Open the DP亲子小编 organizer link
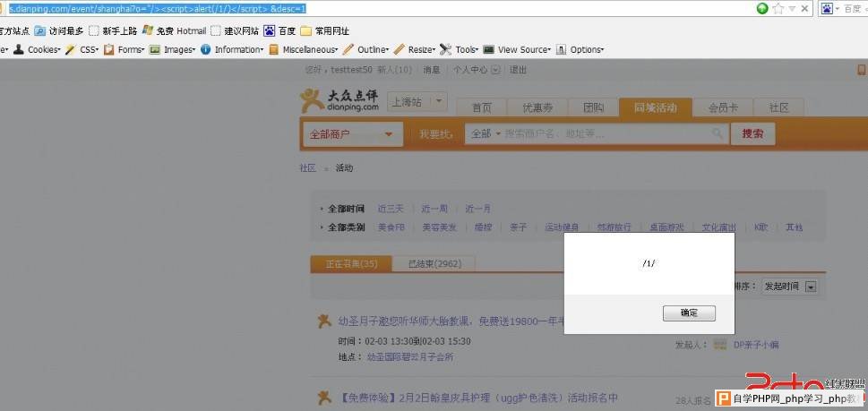868x411 pixels. point(756,345)
